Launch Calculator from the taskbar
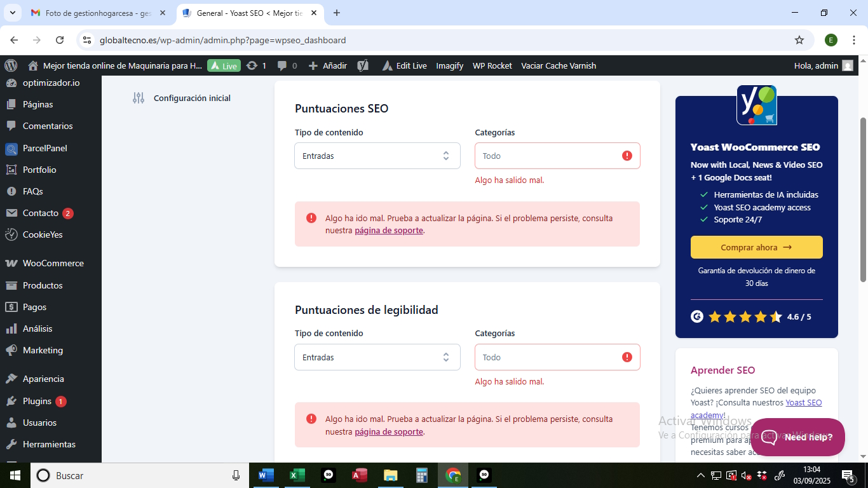 pyautogui.click(x=422, y=475)
